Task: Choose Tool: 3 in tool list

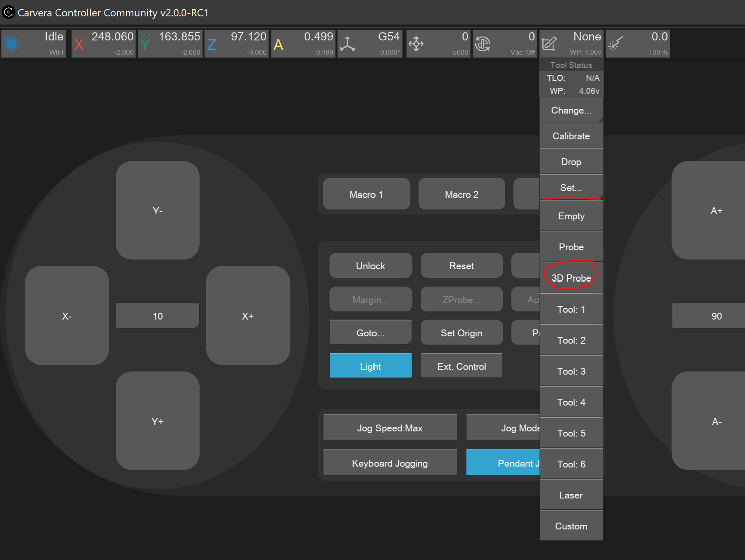Action: coord(571,371)
